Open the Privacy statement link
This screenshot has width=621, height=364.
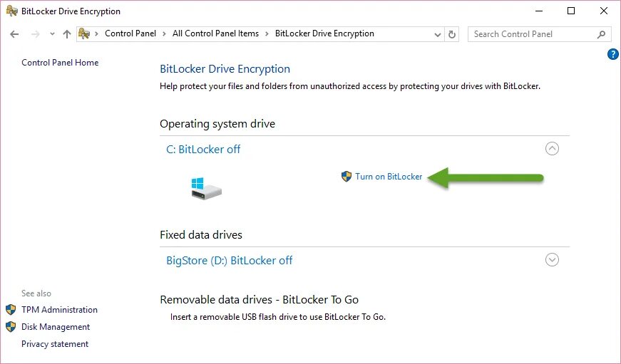click(55, 344)
